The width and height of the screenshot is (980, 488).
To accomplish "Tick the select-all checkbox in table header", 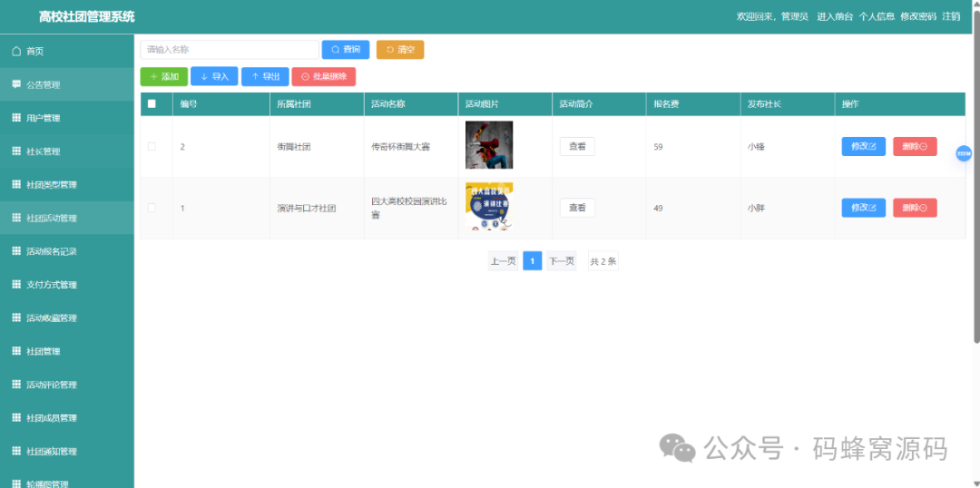I will click(152, 104).
